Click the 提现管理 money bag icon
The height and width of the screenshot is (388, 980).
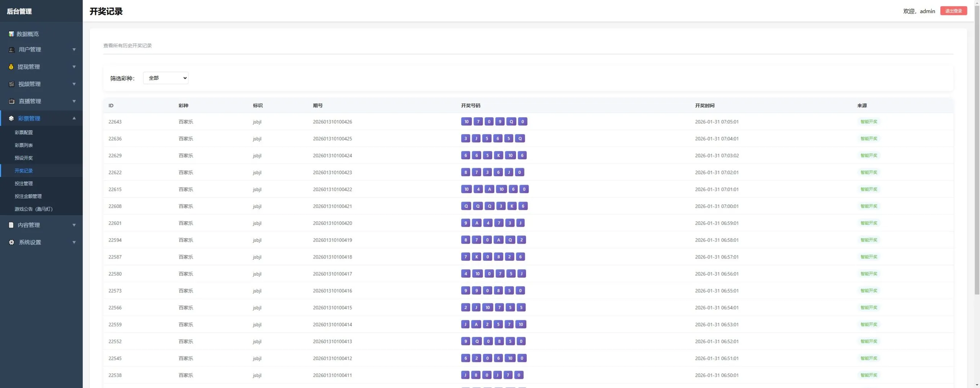pos(11,67)
